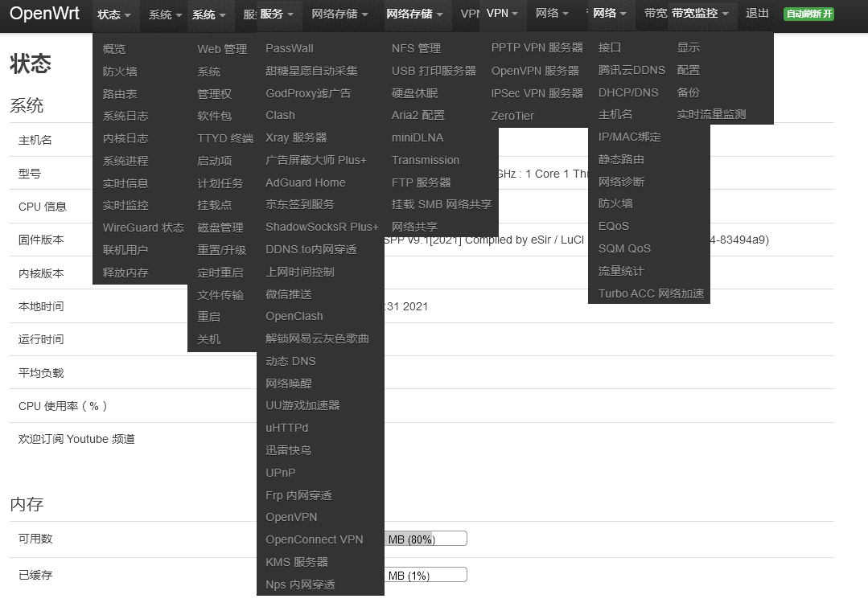The height and width of the screenshot is (611, 868).
Task: Expand the 带宽监控 navbar dropdown
Action: [x=700, y=14]
